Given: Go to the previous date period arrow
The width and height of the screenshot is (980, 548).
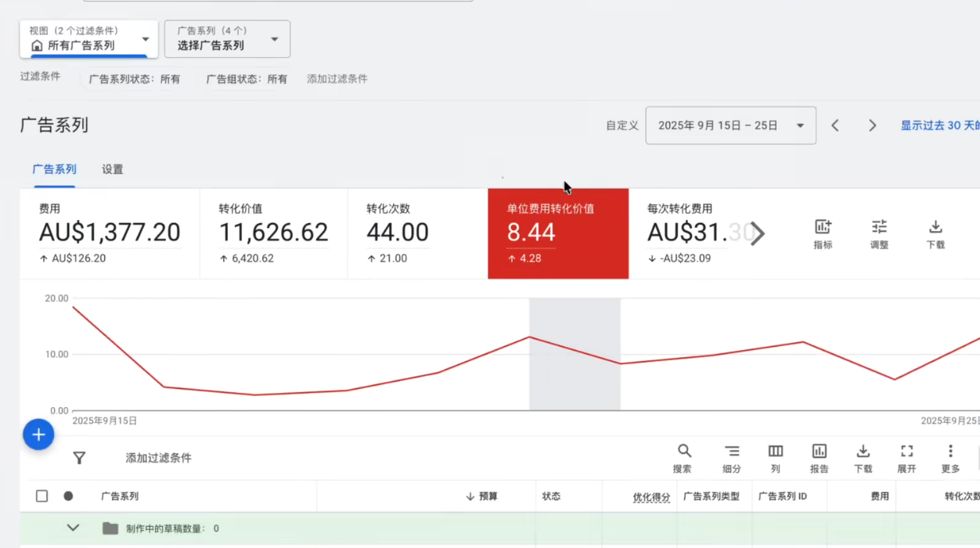Looking at the screenshot, I should 835,125.
